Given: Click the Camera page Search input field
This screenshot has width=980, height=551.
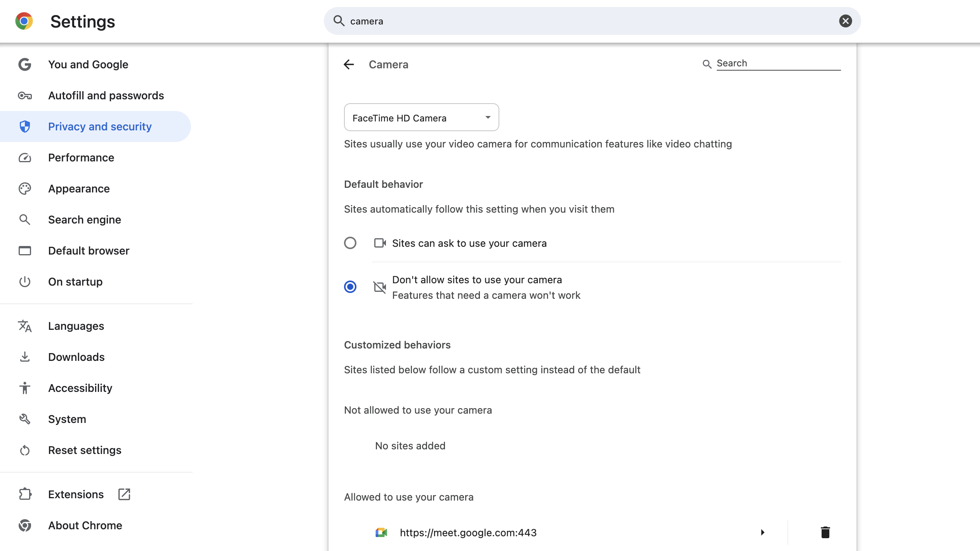Looking at the screenshot, I should click(x=776, y=62).
